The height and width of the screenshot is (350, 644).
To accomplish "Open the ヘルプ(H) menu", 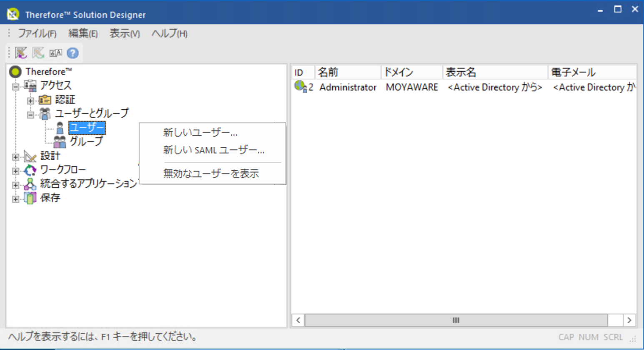I will pyautogui.click(x=170, y=34).
